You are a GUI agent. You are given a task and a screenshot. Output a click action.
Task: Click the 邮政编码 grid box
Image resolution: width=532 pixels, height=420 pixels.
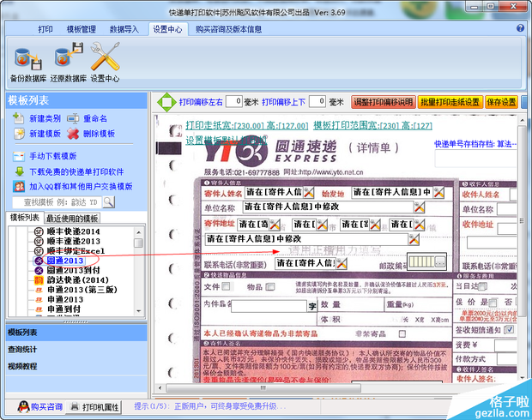(x=426, y=261)
